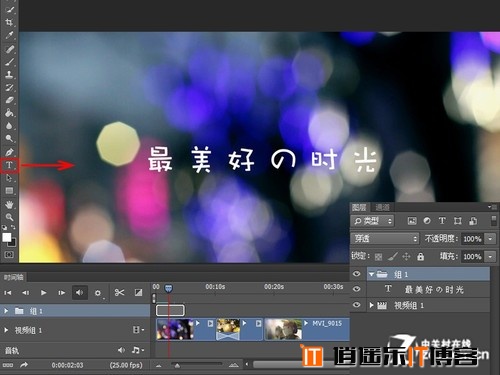Hide the 视频组 1 layer
The height and width of the screenshot is (375, 500).
pos(357,305)
